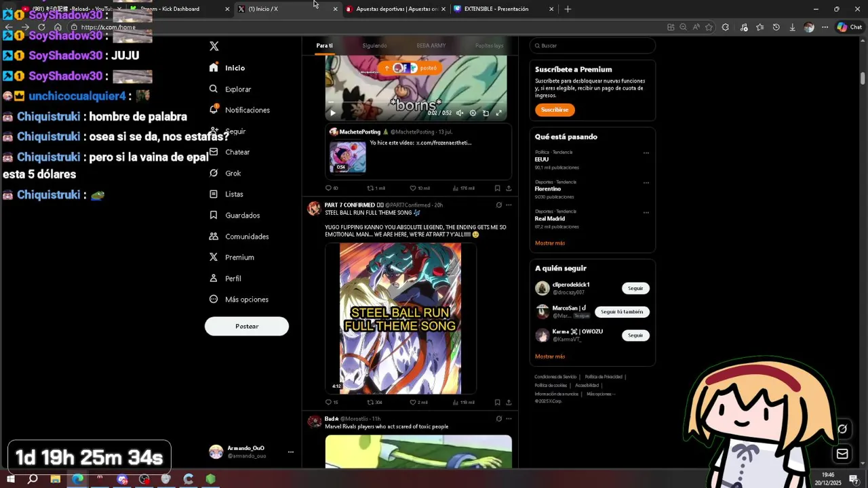Reply to the PART 7 CONFIRMED post
The width and height of the screenshot is (868, 488).
332,402
